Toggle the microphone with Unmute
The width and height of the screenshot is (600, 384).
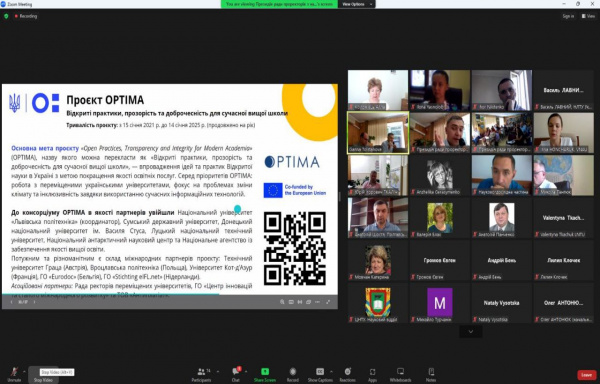[14, 374]
